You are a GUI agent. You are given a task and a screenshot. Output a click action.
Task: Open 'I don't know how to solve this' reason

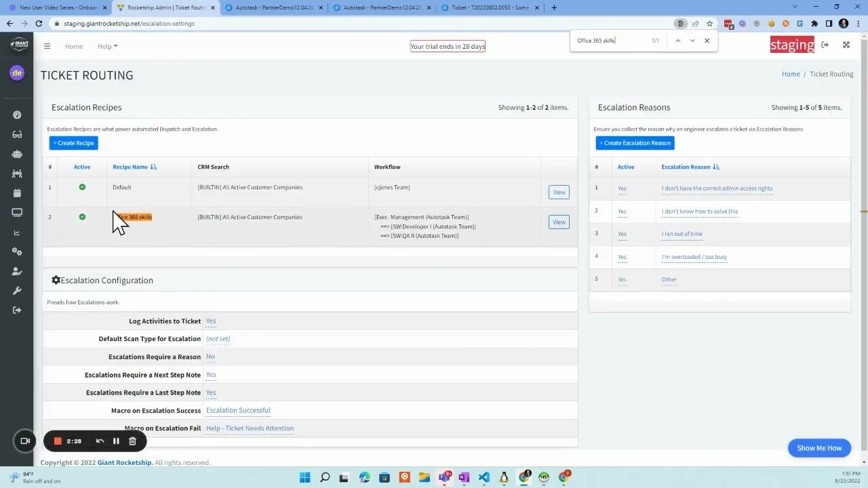point(699,211)
